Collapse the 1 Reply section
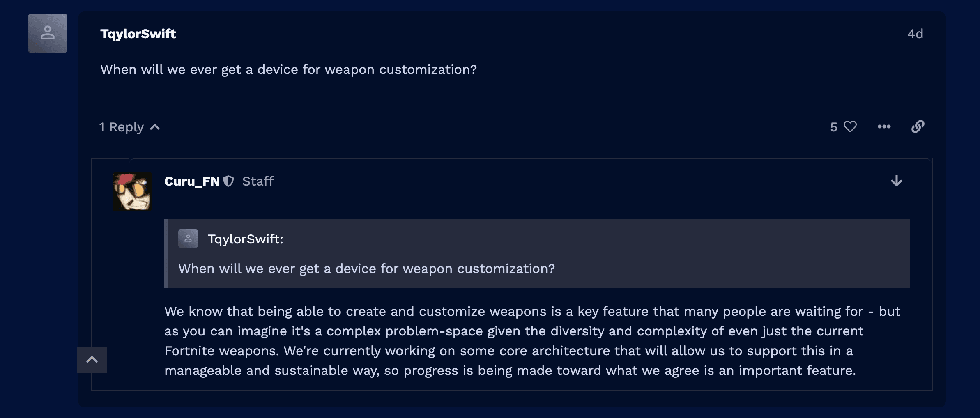The height and width of the screenshot is (418, 980). 129,127
